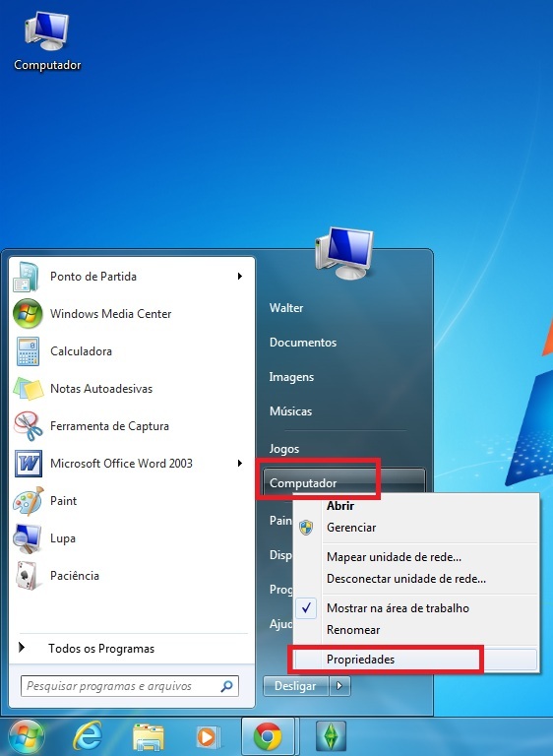Open Músicas link
The height and width of the screenshot is (756, 553).
click(x=290, y=411)
